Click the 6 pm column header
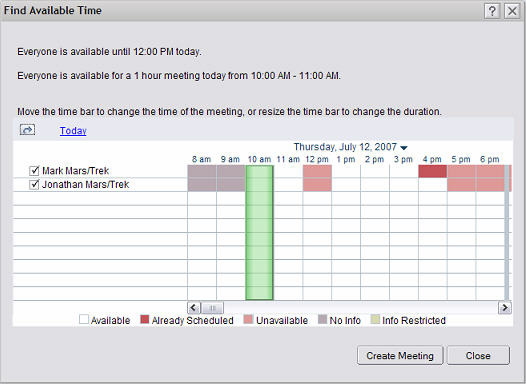This screenshot has width=526, height=384. coord(490,159)
